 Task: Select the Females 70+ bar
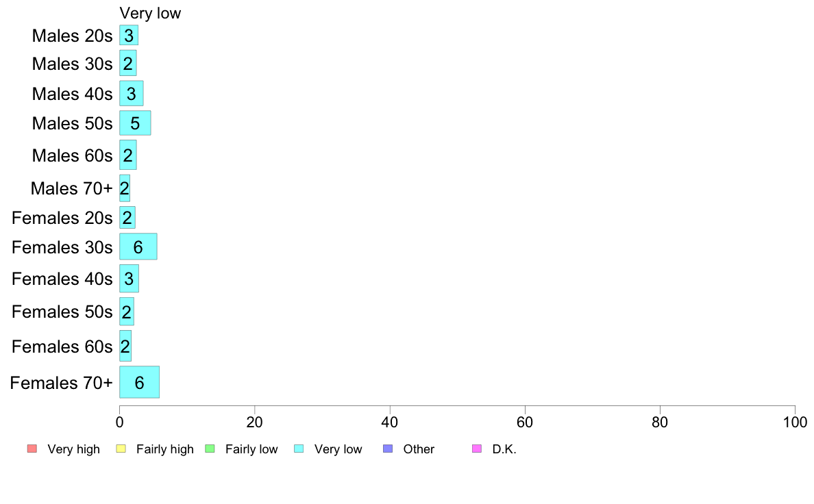click(x=139, y=382)
